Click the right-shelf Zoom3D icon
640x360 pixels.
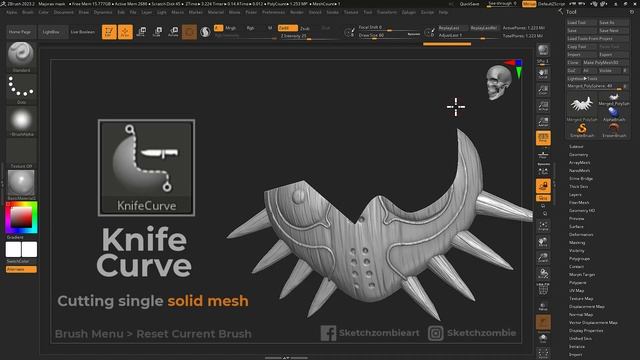[x=543, y=258]
